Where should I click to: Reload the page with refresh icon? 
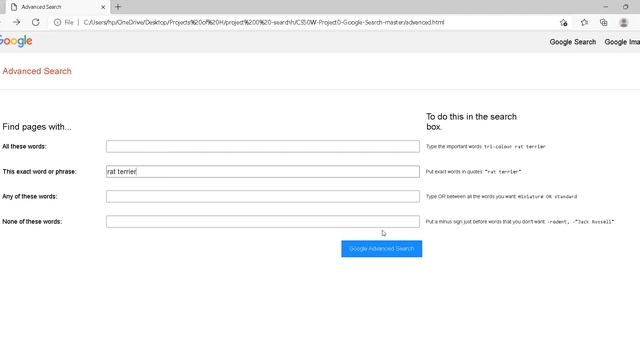pos(36,22)
